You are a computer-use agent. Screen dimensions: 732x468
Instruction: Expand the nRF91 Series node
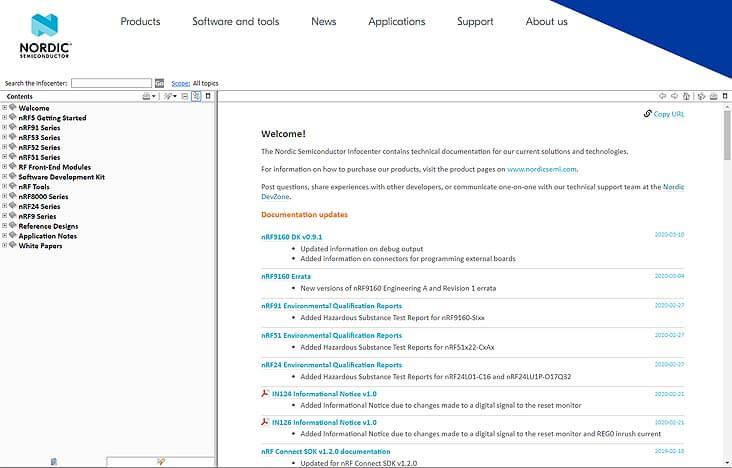pos(5,127)
